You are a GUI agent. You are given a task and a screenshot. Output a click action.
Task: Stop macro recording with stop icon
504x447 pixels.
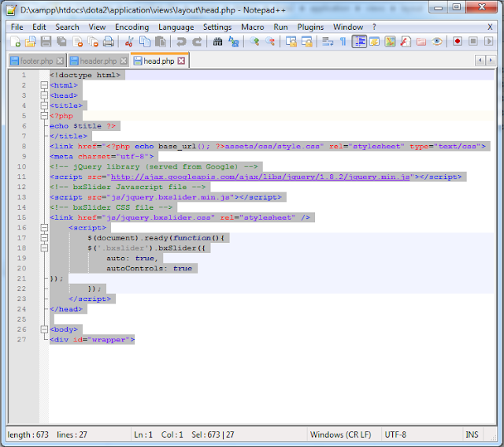pos(472,42)
